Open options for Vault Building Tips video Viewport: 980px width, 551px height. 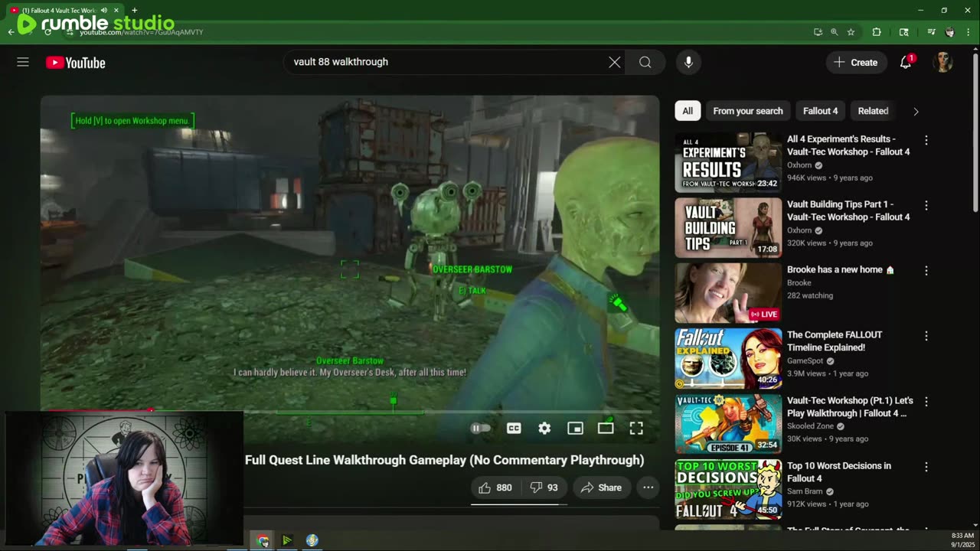[x=926, y=205]
